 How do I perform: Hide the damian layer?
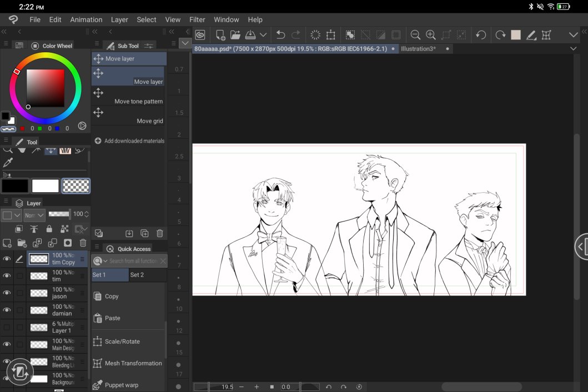(7, 310)
